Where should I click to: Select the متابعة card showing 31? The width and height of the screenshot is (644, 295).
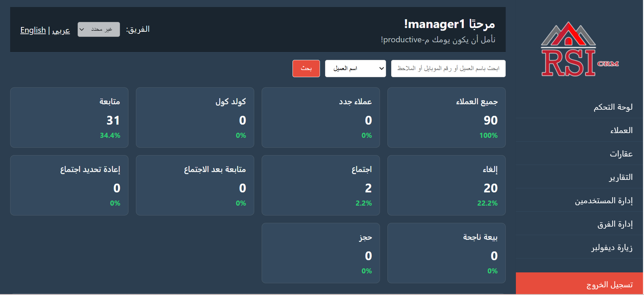[69, 118]
